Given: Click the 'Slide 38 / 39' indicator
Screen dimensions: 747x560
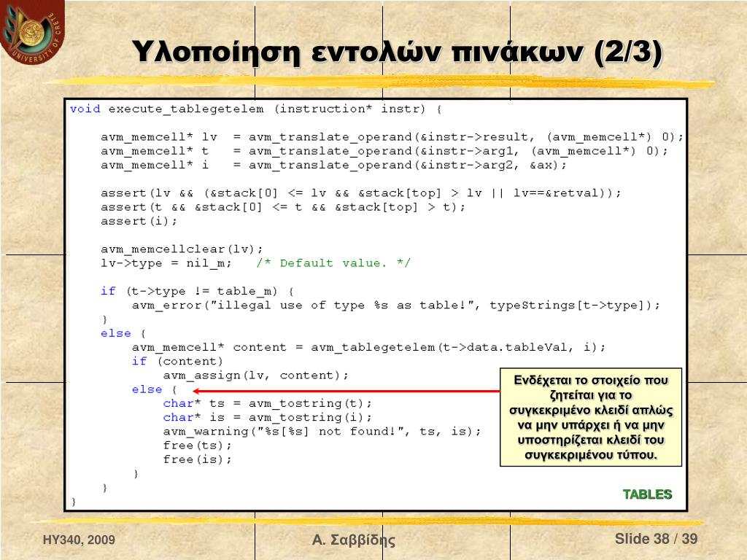Looking at the screenshot, I should click(656, 539).
